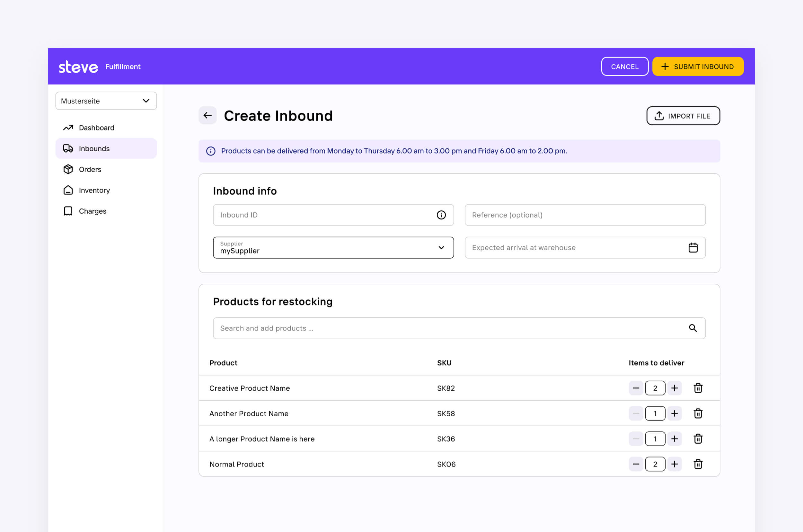
Task: Click the IMPORT FILE upload option
Action: (x=683, y=116)
